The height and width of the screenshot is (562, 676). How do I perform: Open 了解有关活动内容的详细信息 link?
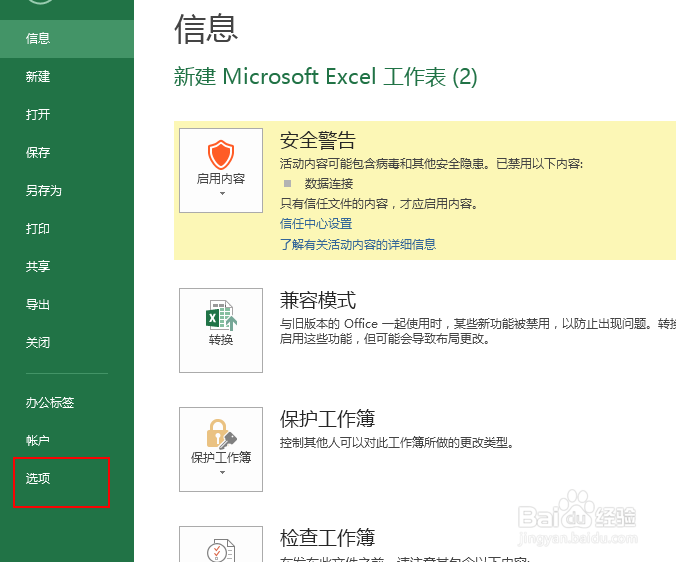tap(358, 244)
